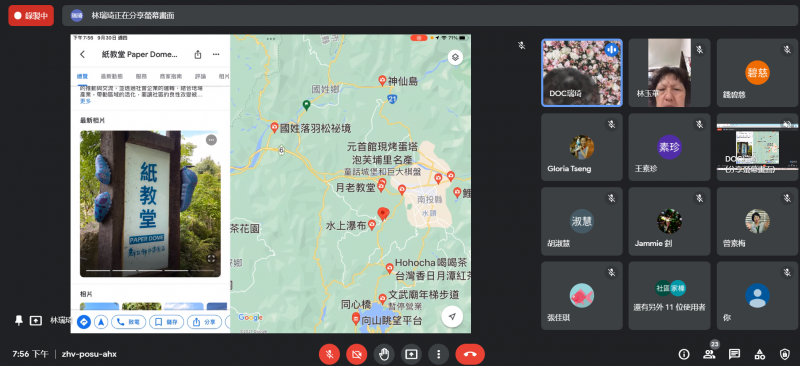Open host controls shield icon
This screenshot has height=366, width=800.
point(785,354)
